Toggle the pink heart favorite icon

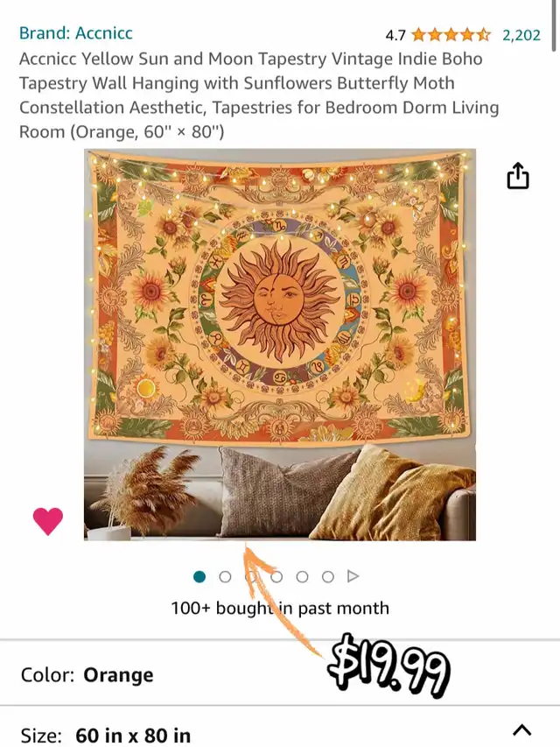pyautogui.click(x=47, y=521)
